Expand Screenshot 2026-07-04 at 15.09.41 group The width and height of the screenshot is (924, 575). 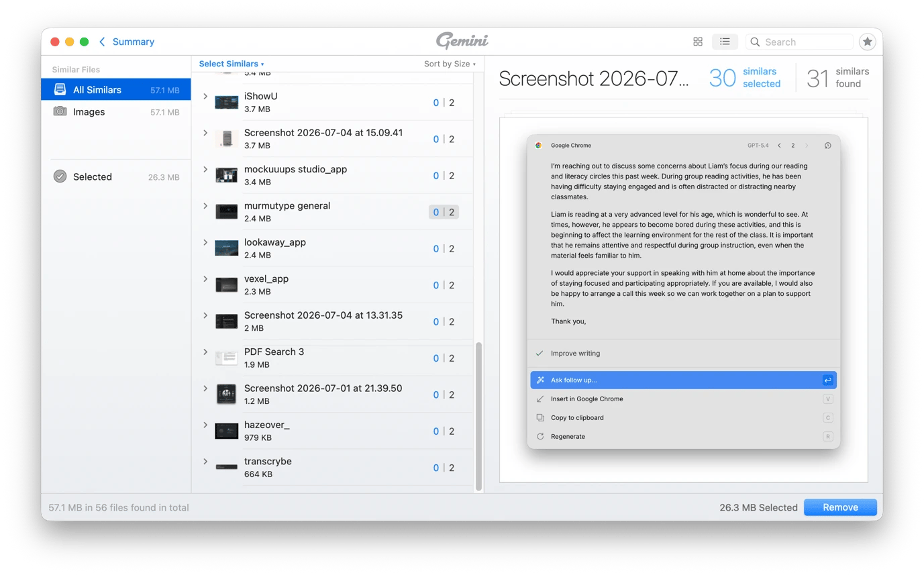click(x=205, y=133)
